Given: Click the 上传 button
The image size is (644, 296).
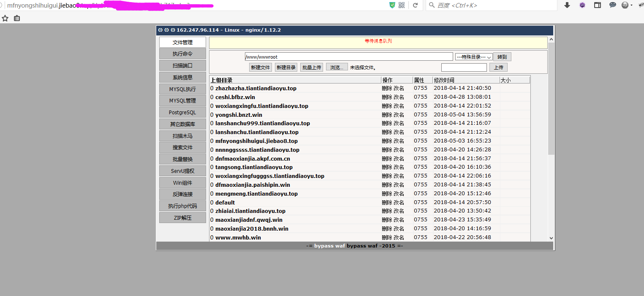Looking at the screenshot, I should (x=498, y=67).
